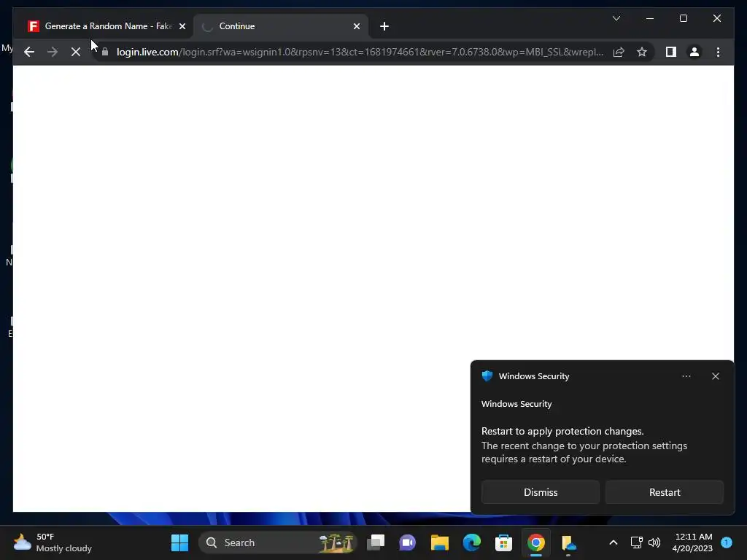The image size is (747, 560).
Task: Maximize the Chrome window
Action: [683, 18]
